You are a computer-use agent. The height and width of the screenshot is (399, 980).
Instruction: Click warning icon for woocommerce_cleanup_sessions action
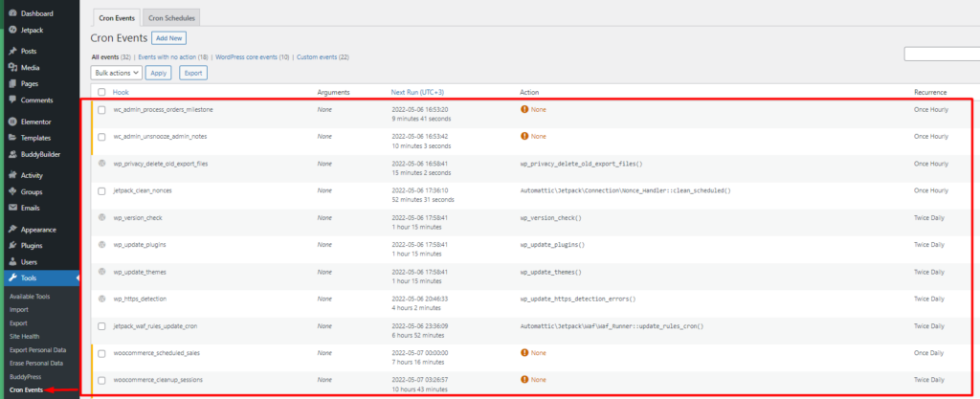(x=523, y=380)
